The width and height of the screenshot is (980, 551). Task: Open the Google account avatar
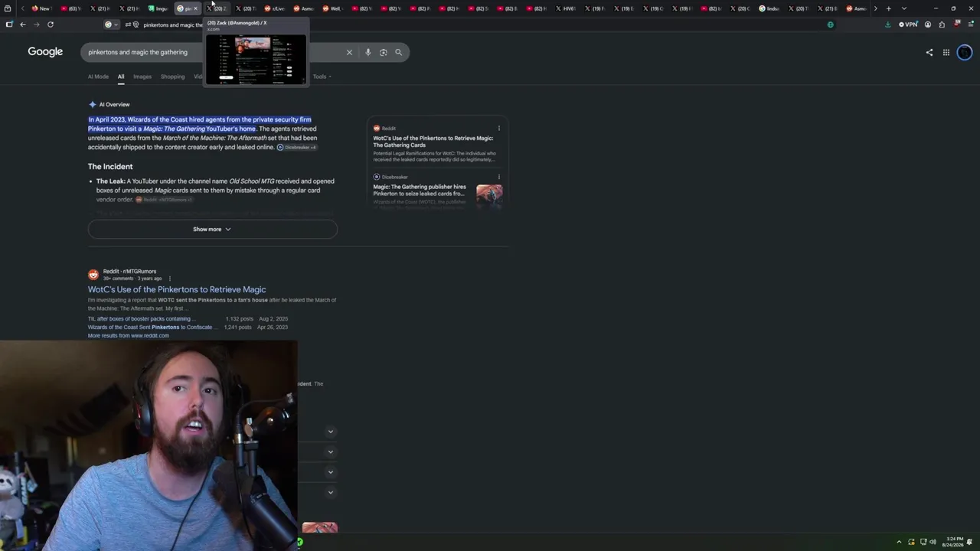click(965, 52)
